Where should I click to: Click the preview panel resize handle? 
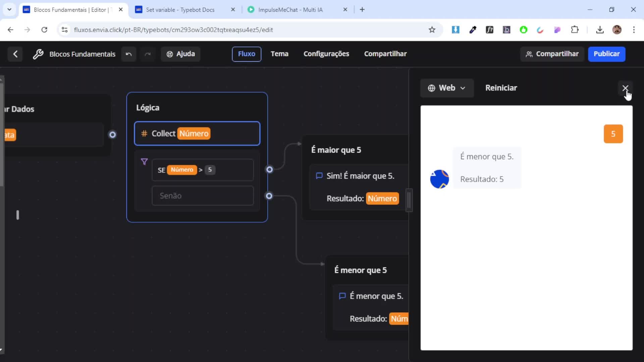[409, 200]
